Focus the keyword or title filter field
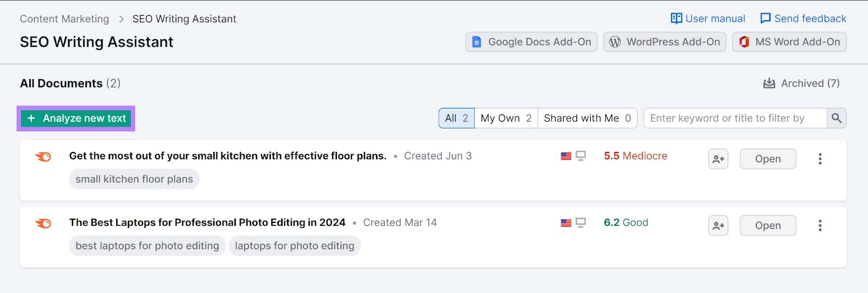868x293 pixels. 735,118
